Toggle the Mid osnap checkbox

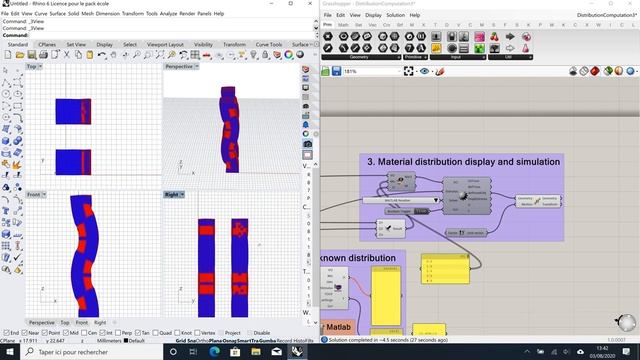[x=66, y=333]
